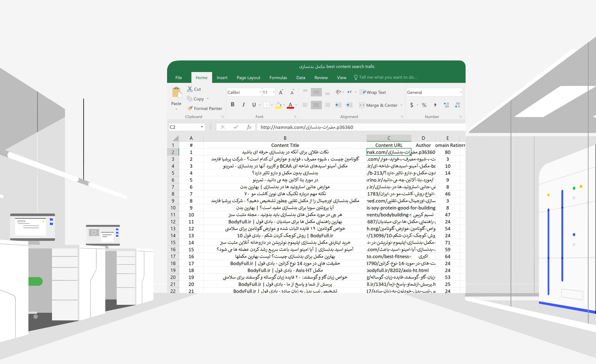Click the red Font Color A
The width and height of the screenshot is (596, 364).
pyautogui.click(x=290, y=105)
